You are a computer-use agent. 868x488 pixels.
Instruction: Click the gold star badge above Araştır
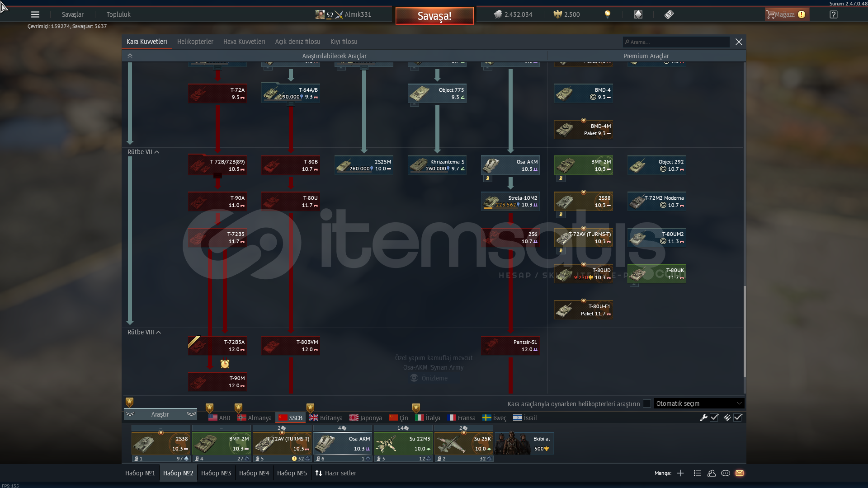point(129,402)
